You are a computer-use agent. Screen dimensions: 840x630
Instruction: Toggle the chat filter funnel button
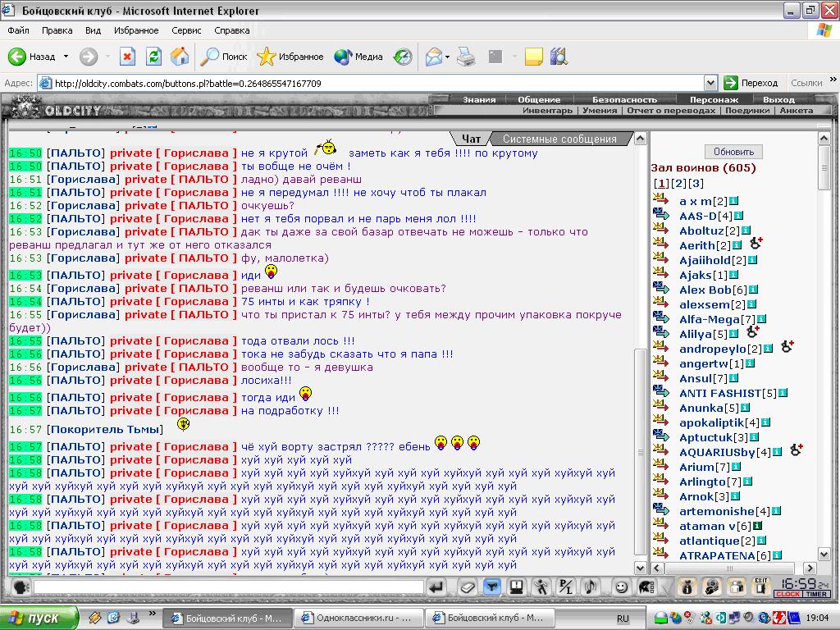[492, 587]
